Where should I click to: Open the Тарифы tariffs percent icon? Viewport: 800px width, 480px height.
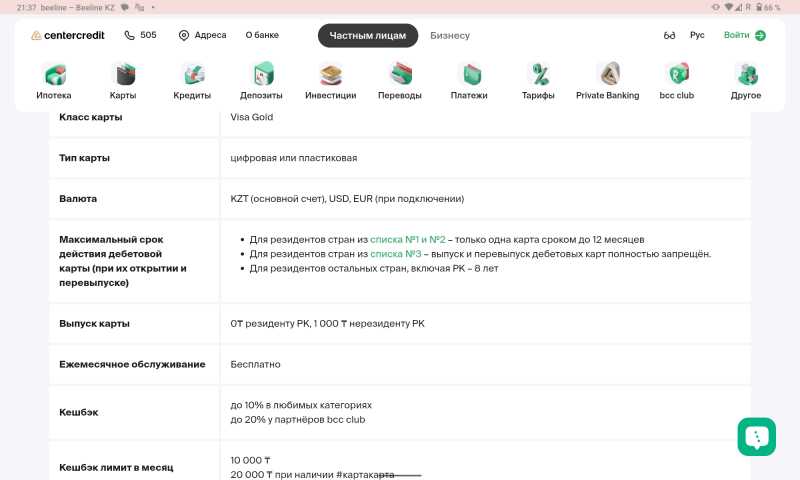click(538, 75)
